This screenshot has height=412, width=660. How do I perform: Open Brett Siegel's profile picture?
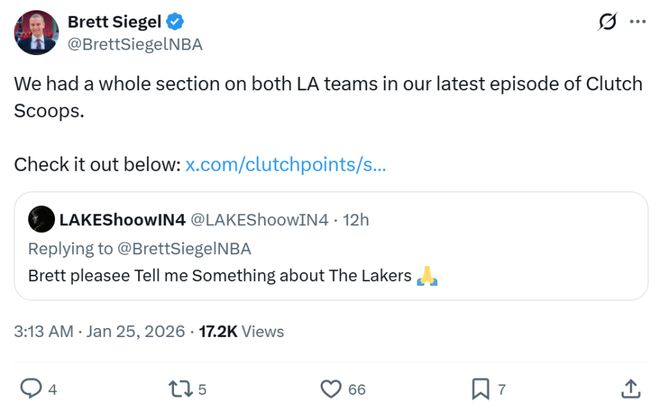tap(36, 32)
